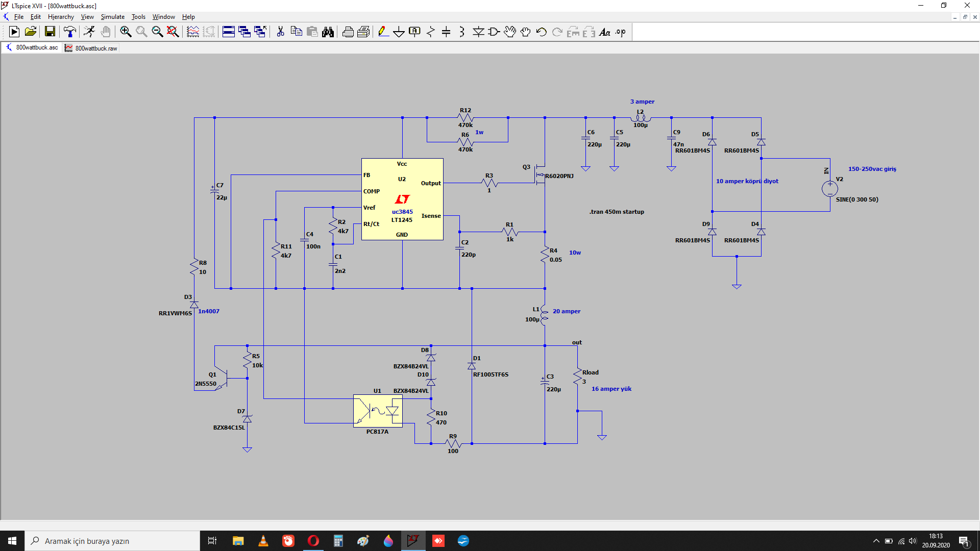Image resolution: width=980 pixels, height=551 pixels.
Task: Switch to the 800wattbuck.raw tab
Action: 91,48
